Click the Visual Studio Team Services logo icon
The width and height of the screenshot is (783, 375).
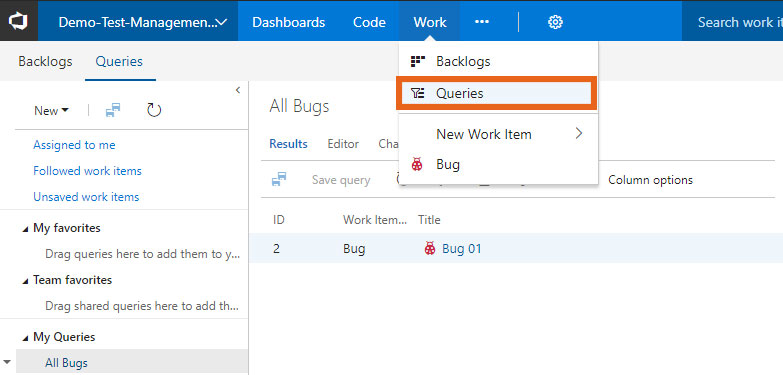click(18, 21)
